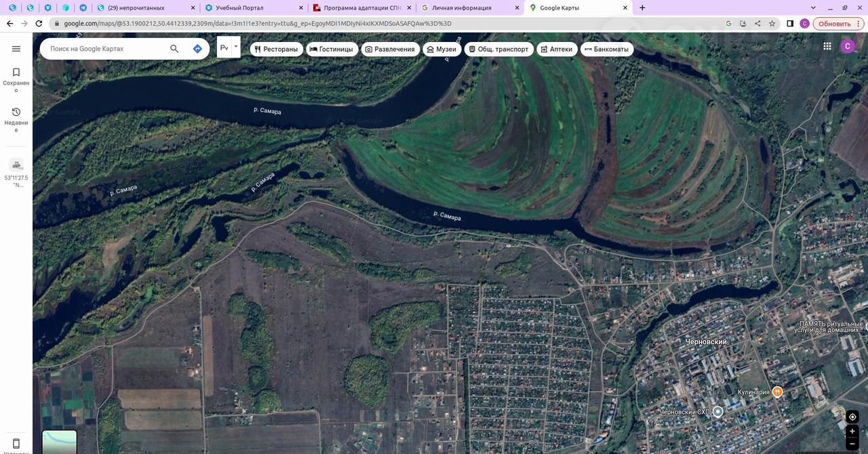
Task: Expand the language input dropdown arrow
Action: [x=236, y=47]
